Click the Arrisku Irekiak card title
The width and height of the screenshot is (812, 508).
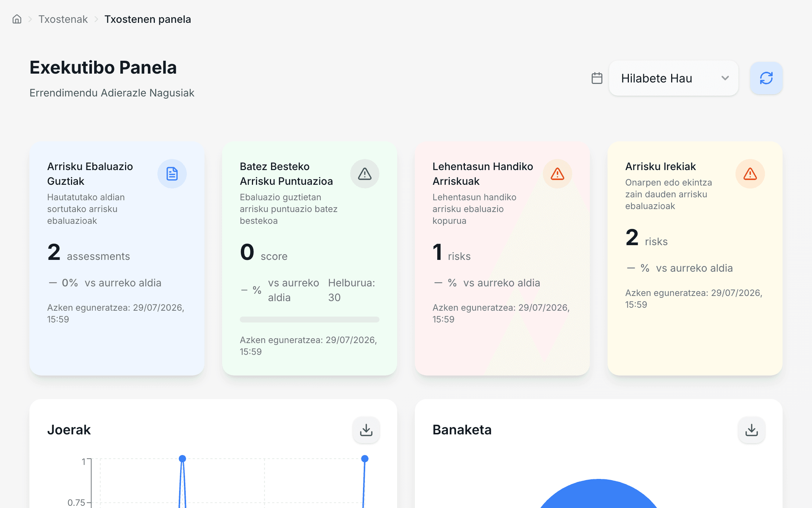(x=660, y=166)
